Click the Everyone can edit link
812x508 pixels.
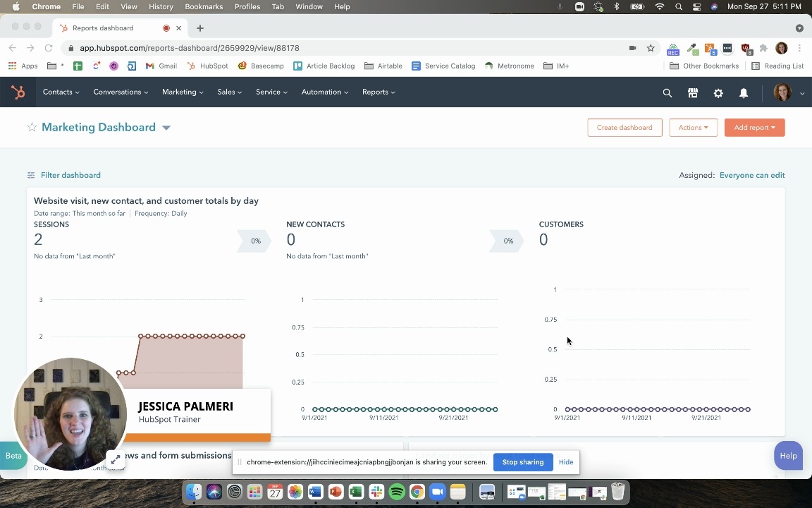[x=751, y=176]
